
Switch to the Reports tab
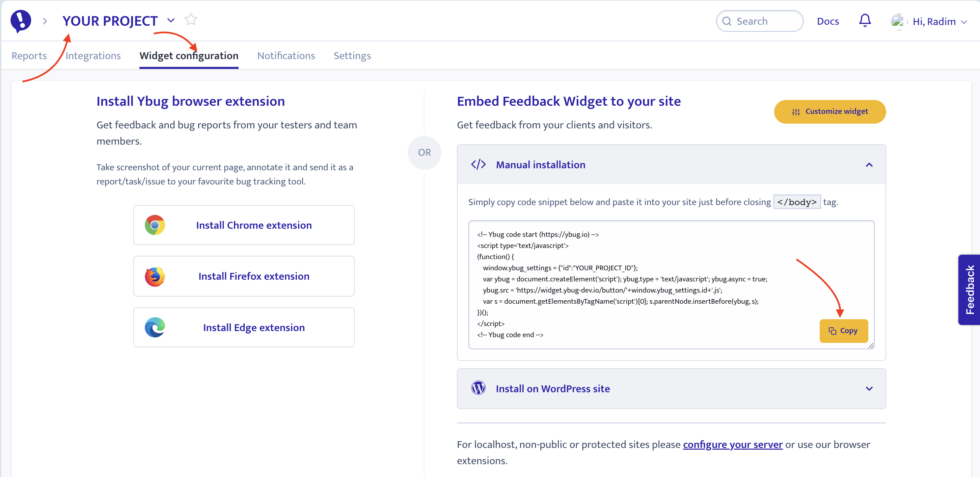click(x=29, y=56)
